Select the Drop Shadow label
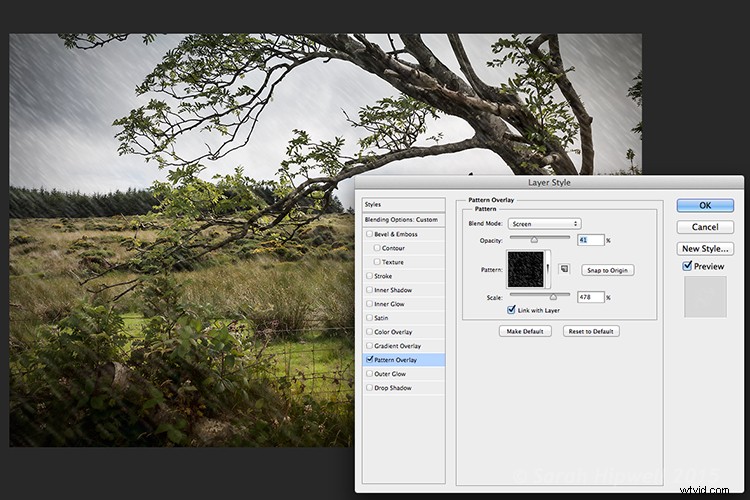The width and height of the screenshot is (750, 500). pyautogui.click(x=393, y=388)
